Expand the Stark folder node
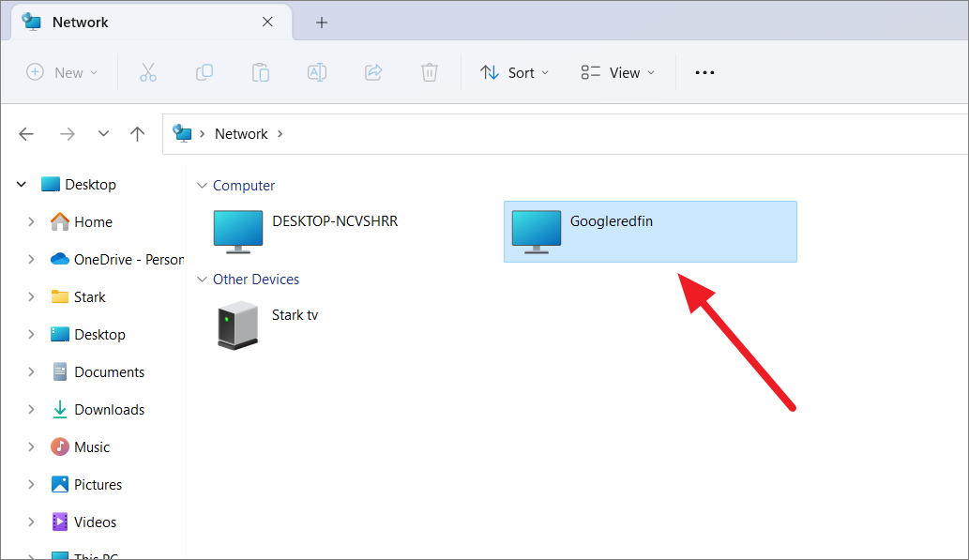969x560 pixels. [x=31, y=297]
